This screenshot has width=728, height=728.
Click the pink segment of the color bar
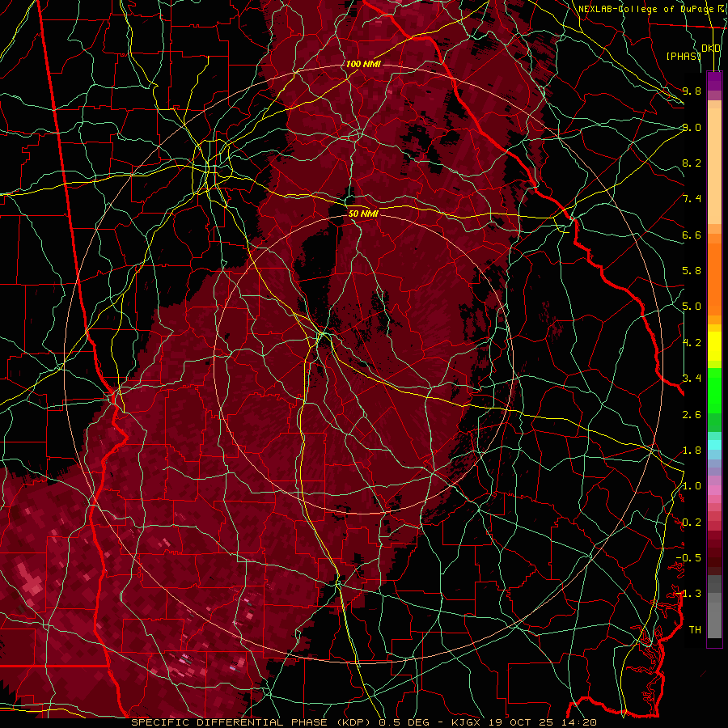click(714, 490)
